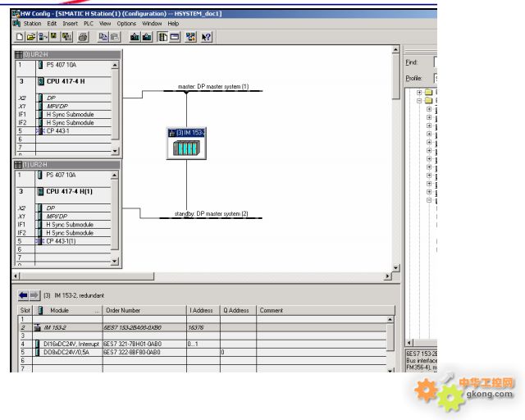
Task: Click rack (0) UR2-H scroll-up arrow
Action: point(115,65)
